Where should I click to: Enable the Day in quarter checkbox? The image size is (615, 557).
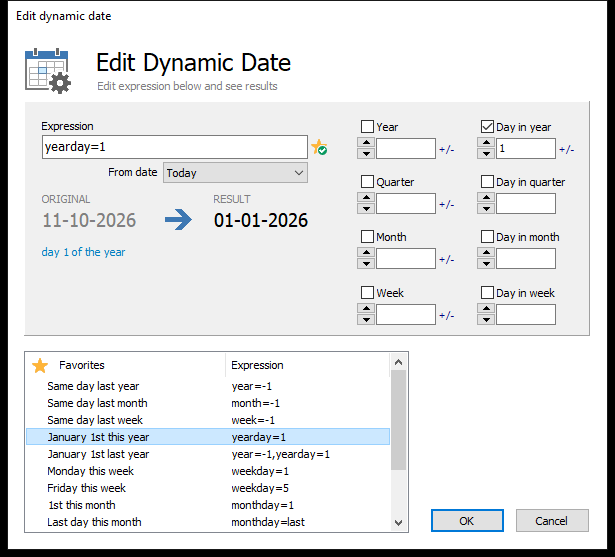point(487,182)
